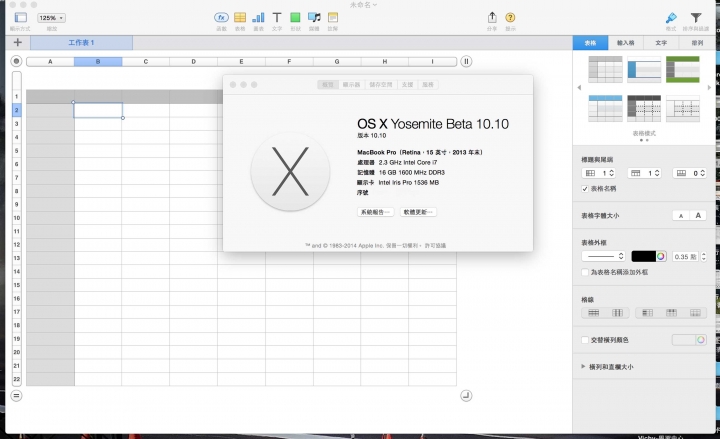720x439 pixels.
Task: Insert a chart with the Chart icon
Action: [259, 17]
